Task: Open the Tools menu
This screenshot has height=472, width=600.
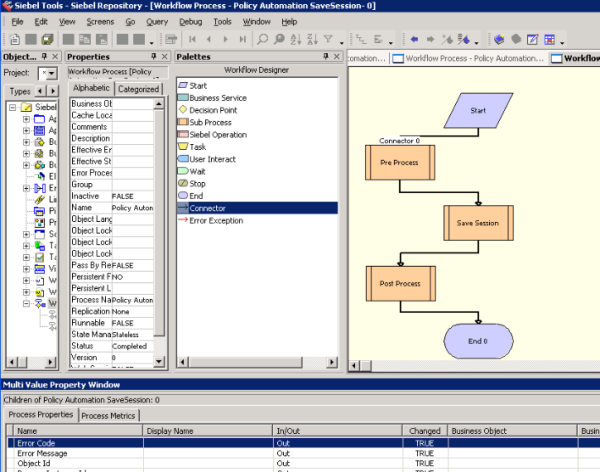Action: coord(222,22)
